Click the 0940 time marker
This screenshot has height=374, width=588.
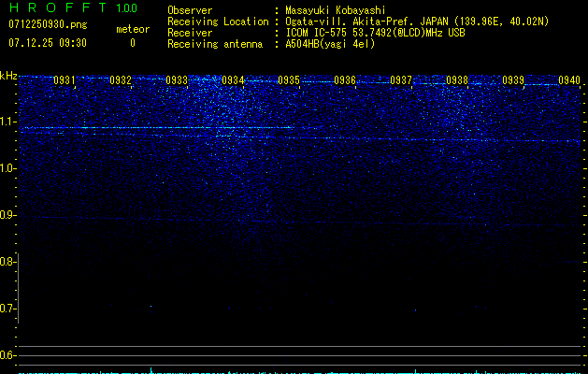[569, 80]
